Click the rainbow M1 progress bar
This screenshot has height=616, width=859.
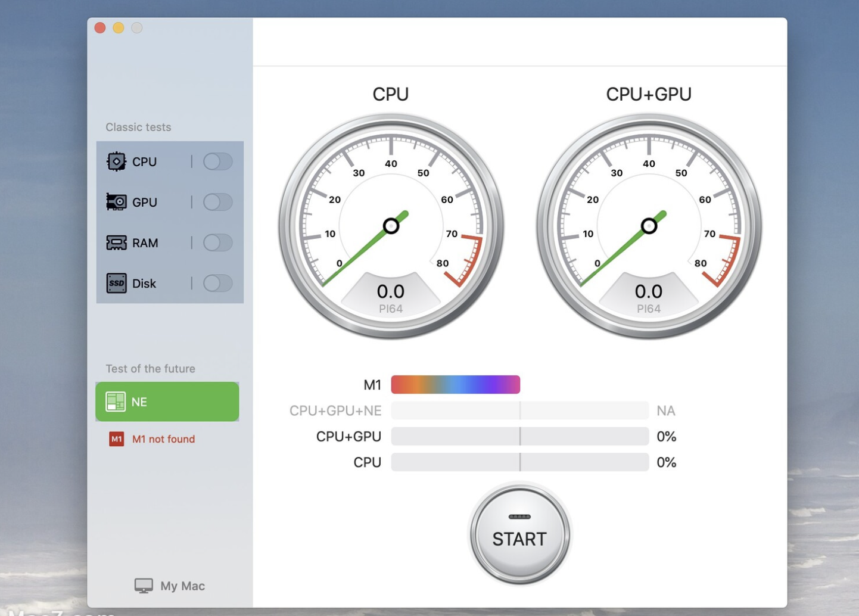[x=455, y=384]
